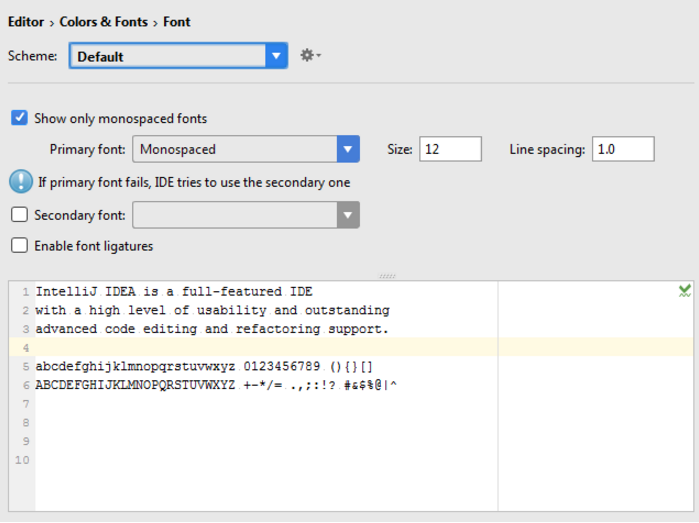The width and height of the screenshot is (699, 523).
Task: Click line number 10 in the gutter
Action: coord(22,460)
